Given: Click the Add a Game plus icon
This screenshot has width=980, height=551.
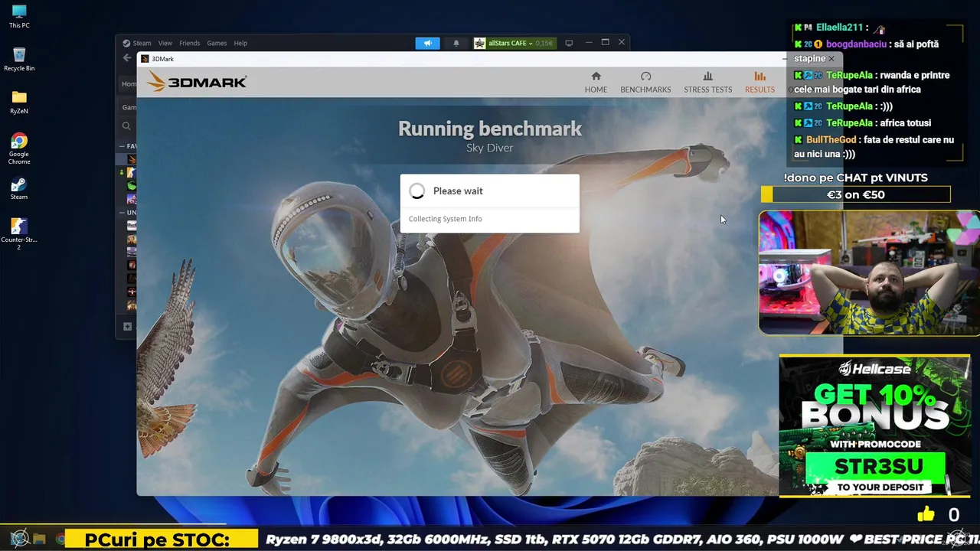Looking at the screenshot, I should pos(127,327).
